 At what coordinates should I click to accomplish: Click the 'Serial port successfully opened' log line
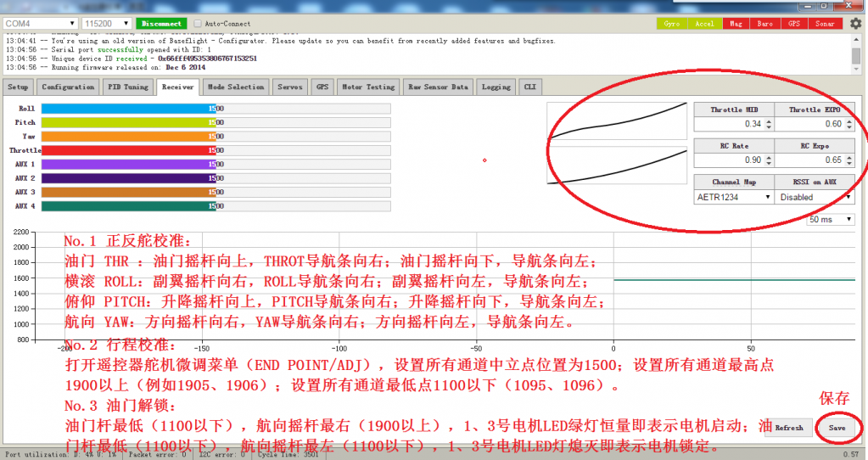109,50
